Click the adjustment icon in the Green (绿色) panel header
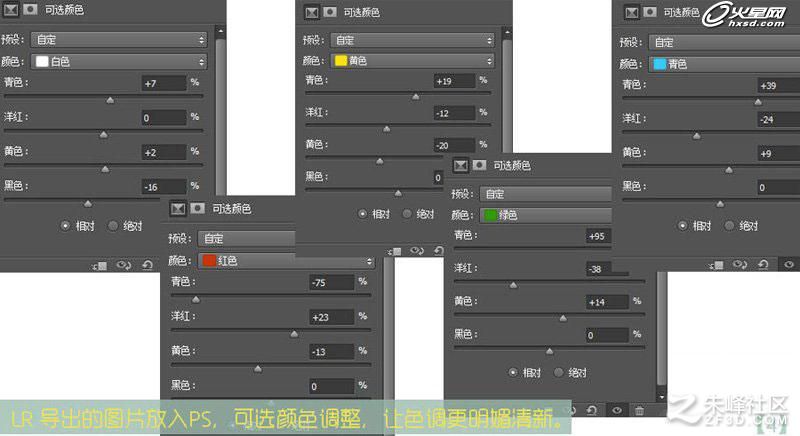The width and height of the screenshot is (800, 436). (461, 165)
